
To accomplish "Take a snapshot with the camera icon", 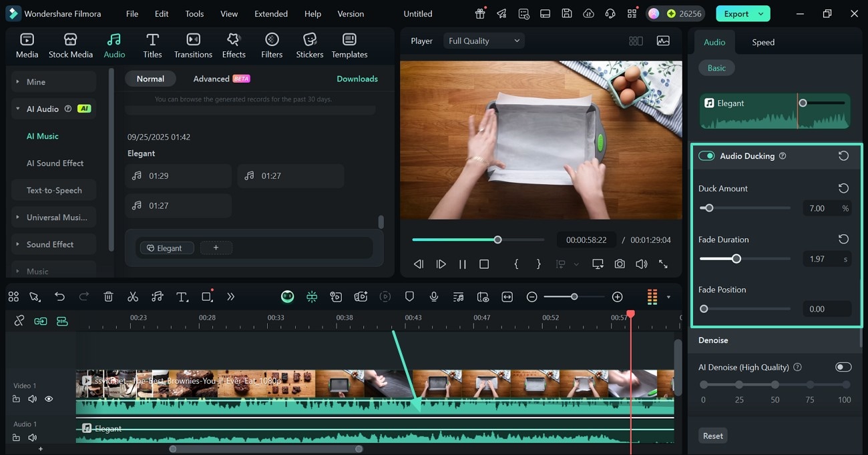I will point(620,264).
